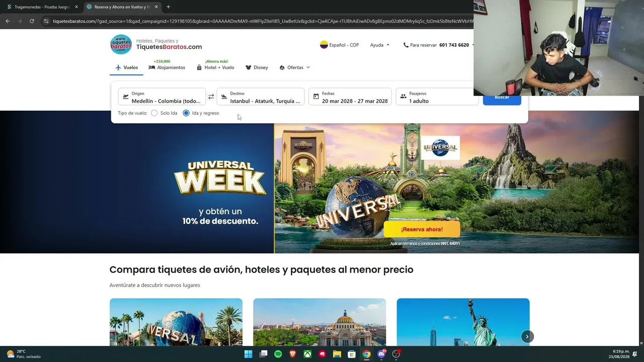Open the Riot client from the taskbar
The image size is (644, 362).
tap(323, 354)
